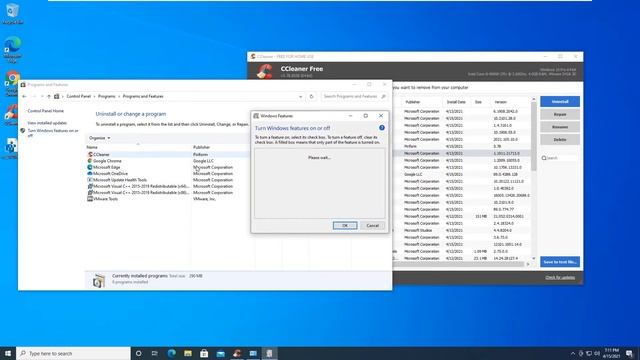
Task: Sort CCleaner list by Install Date column
Action: [456, 102]
